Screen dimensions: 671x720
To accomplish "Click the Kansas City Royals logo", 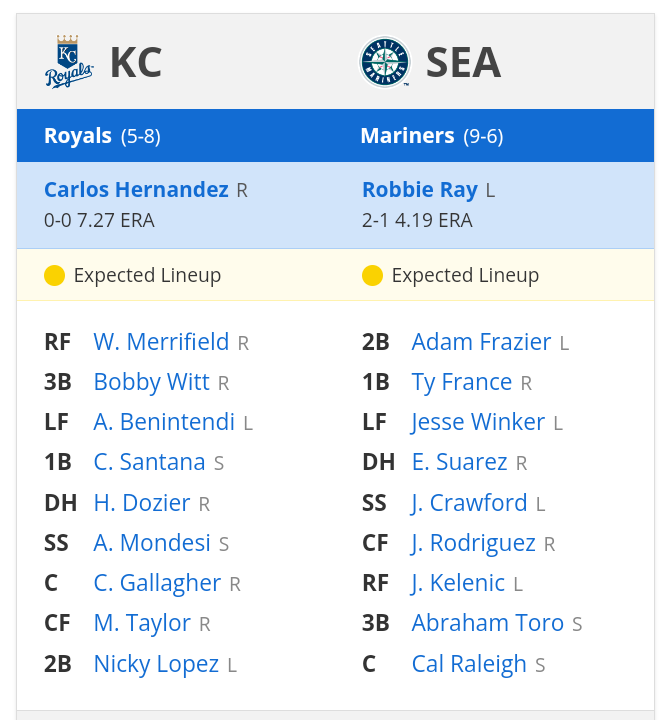I will point(69,62).
